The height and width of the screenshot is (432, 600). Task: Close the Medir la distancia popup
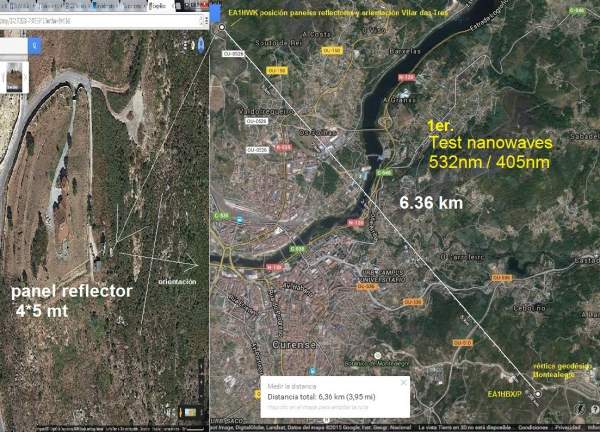(x=403, y=383)
